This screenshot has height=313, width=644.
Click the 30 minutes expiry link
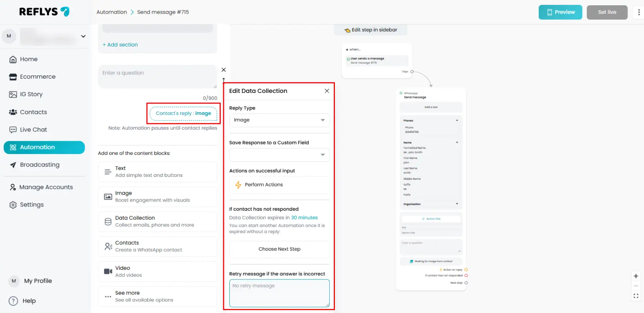pos(304,218)
